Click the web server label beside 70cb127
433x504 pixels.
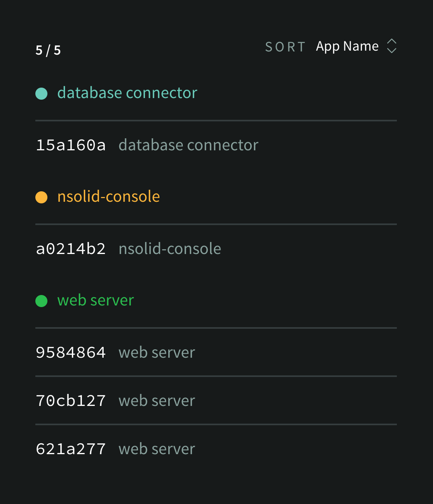pyautogui.click(x=157, y=401)
